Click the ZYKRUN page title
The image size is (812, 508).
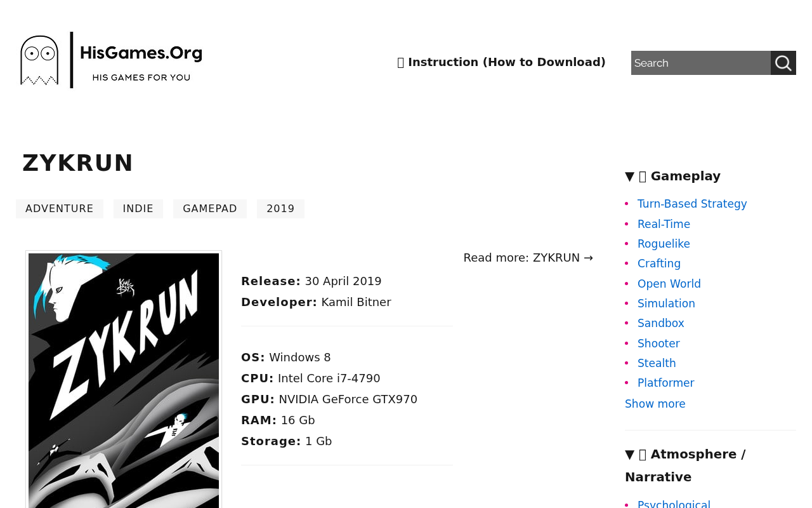[x=78, y=163]
